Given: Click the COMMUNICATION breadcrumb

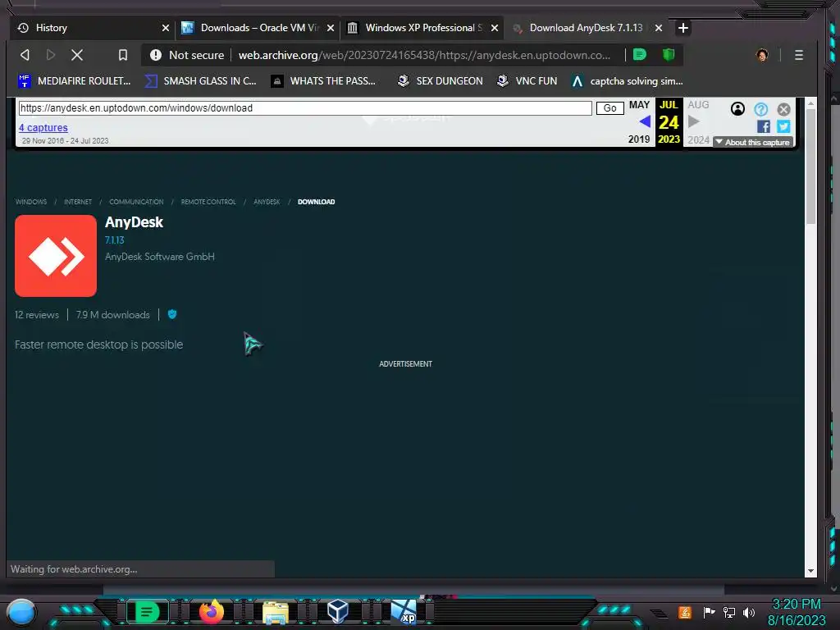Looking at the screenshot, I should tap(136, 202).
